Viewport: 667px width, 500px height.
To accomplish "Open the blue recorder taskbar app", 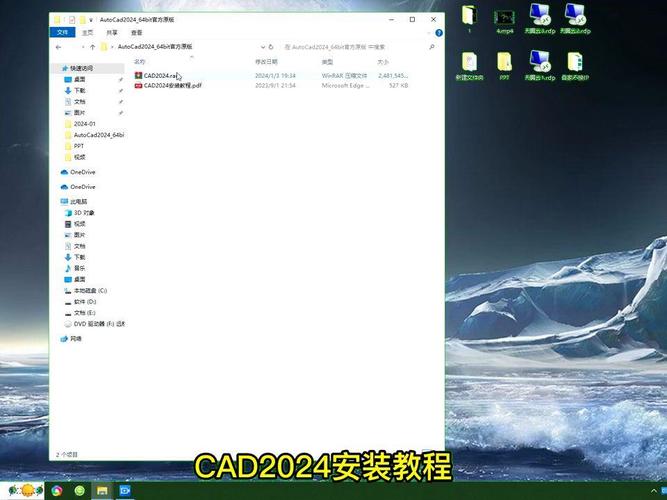I will click(125, 491).
